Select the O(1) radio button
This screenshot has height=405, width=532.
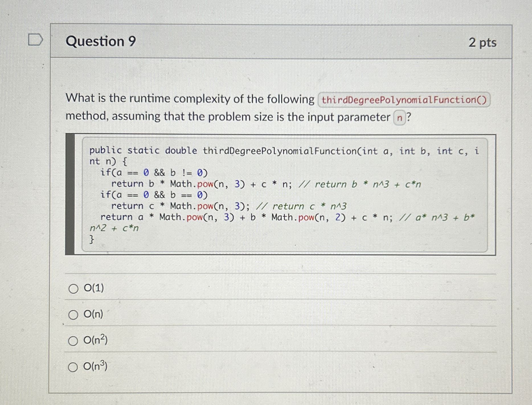click(x=73, y=288)
